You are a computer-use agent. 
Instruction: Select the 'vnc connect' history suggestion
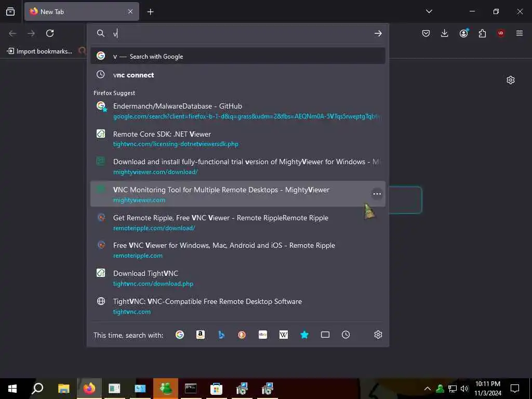pos(238,75)
